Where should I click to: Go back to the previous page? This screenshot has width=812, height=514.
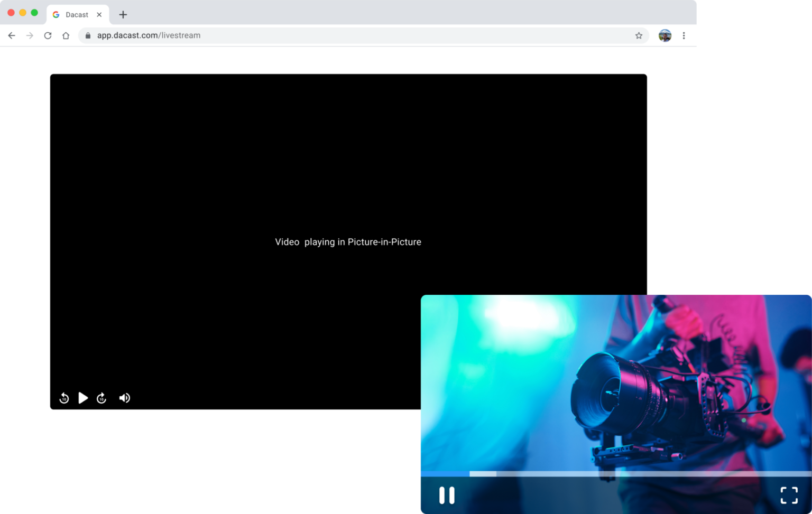click(12, 35)
